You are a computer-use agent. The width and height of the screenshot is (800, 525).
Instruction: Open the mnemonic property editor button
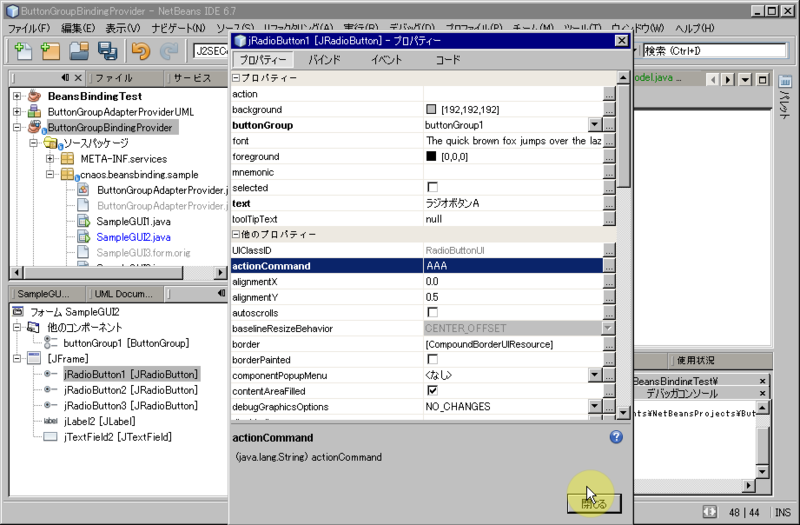point(609,172)
